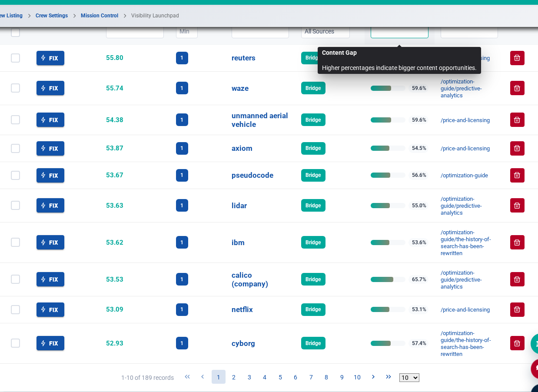Delete the axiom row

tap(517, 148)
